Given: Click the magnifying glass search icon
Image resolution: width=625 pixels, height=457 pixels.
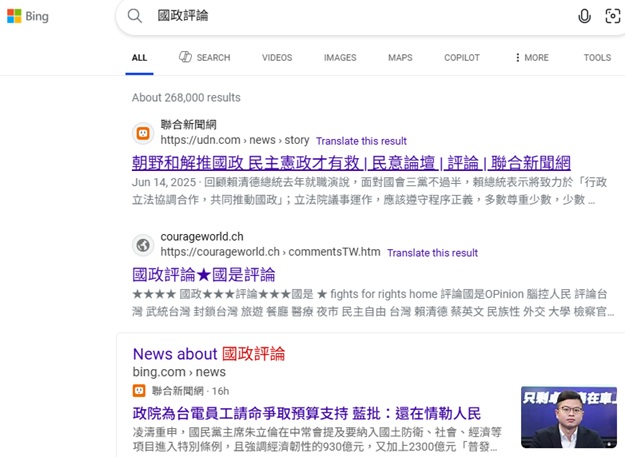Looking at the screenshot, I should click(135, 16).
